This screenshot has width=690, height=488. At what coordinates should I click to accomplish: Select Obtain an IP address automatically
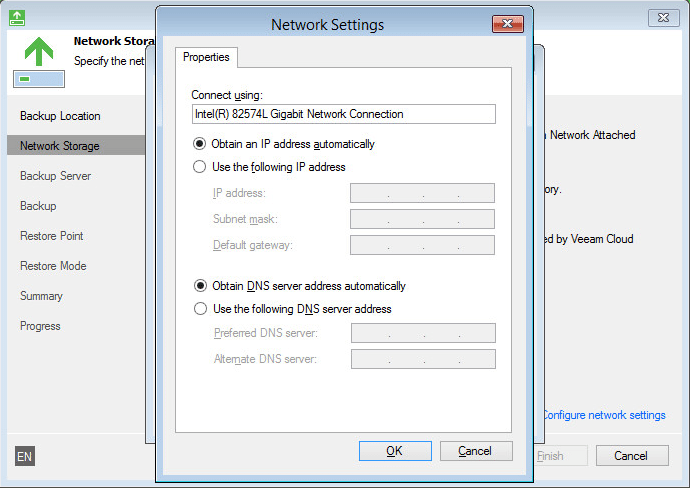(200, 144)
